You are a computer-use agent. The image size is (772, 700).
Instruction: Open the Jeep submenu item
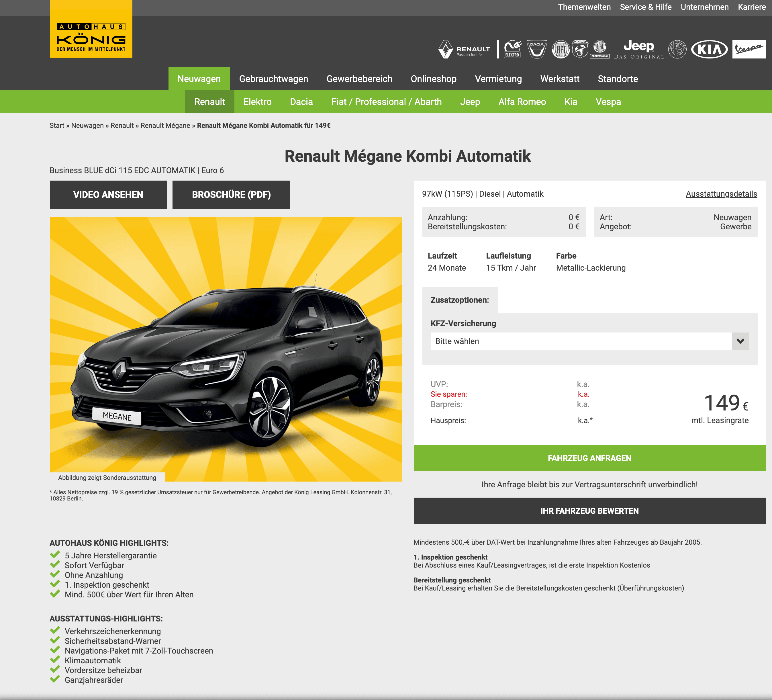coord(470,101)
